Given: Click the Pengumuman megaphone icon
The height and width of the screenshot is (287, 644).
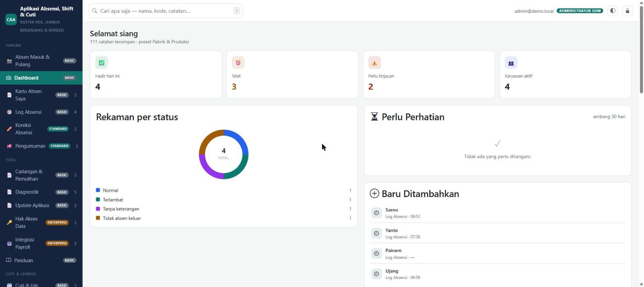Looking at the screenshot, I should [x=9, y=146].
